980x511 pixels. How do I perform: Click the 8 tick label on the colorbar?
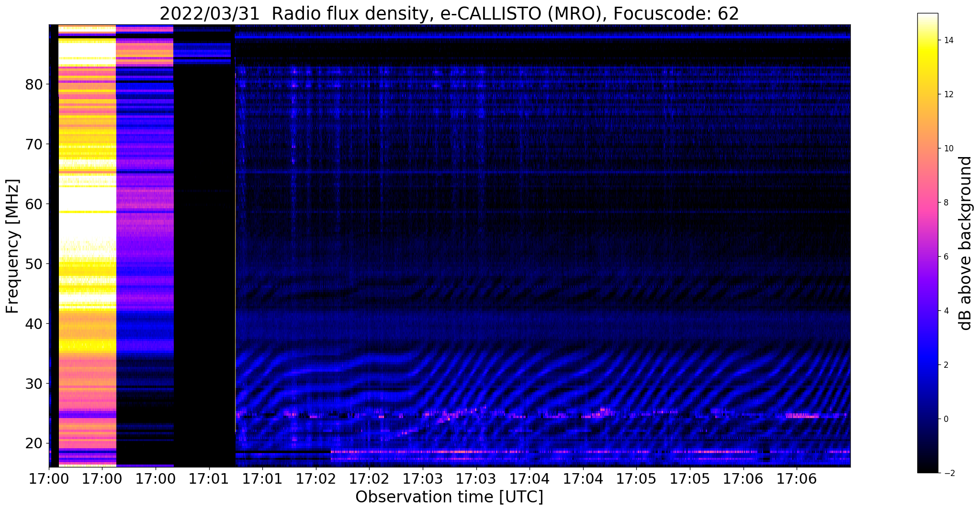point(946,203)
